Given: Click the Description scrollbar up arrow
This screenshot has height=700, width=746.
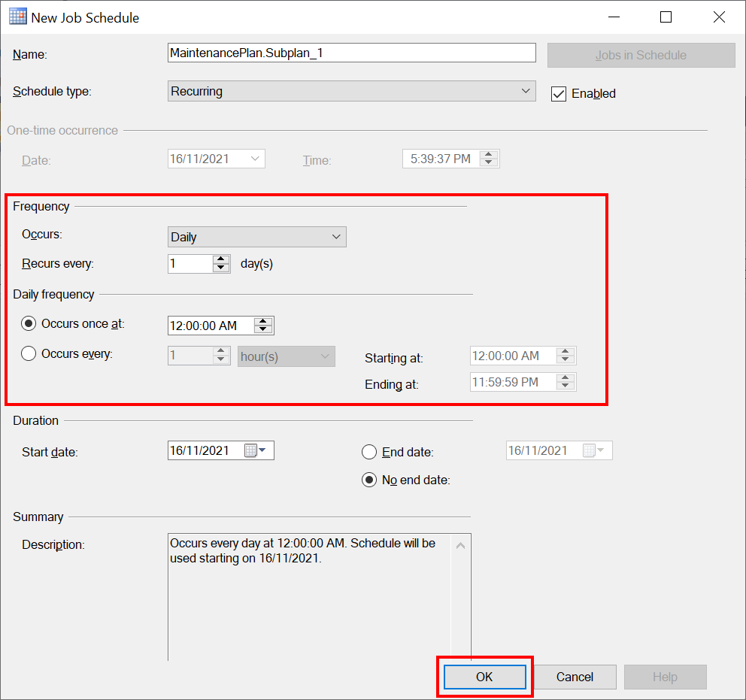Looking at the screenshot, I should [x=460, y=546].
